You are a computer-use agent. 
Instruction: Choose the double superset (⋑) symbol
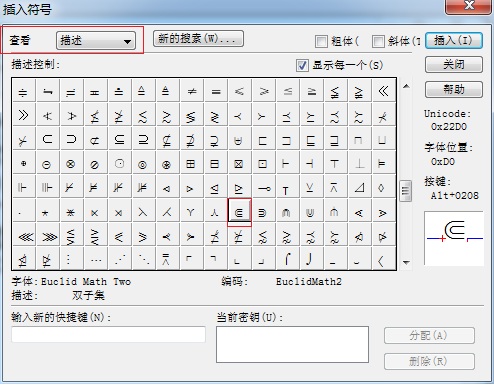pos(263,212)
